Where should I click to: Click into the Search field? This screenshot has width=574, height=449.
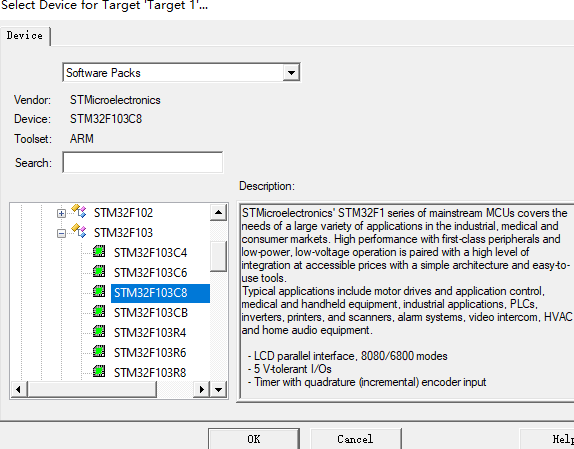[142, 162]
